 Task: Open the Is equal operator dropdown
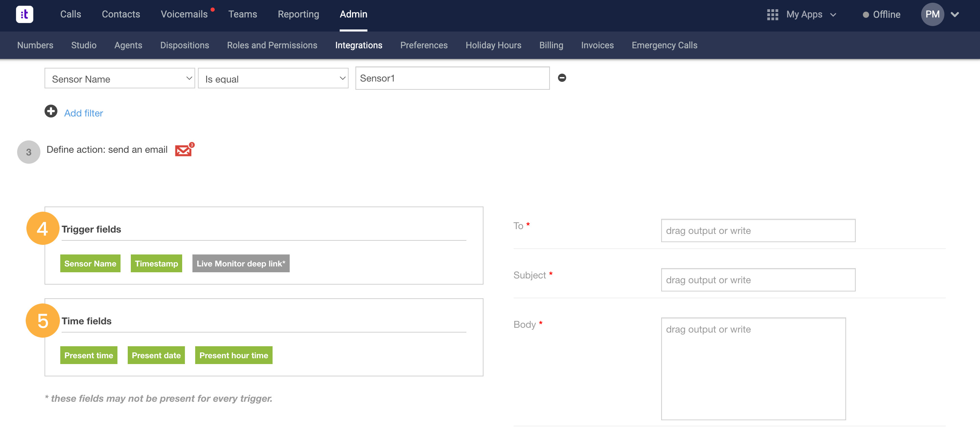(273, 78)
